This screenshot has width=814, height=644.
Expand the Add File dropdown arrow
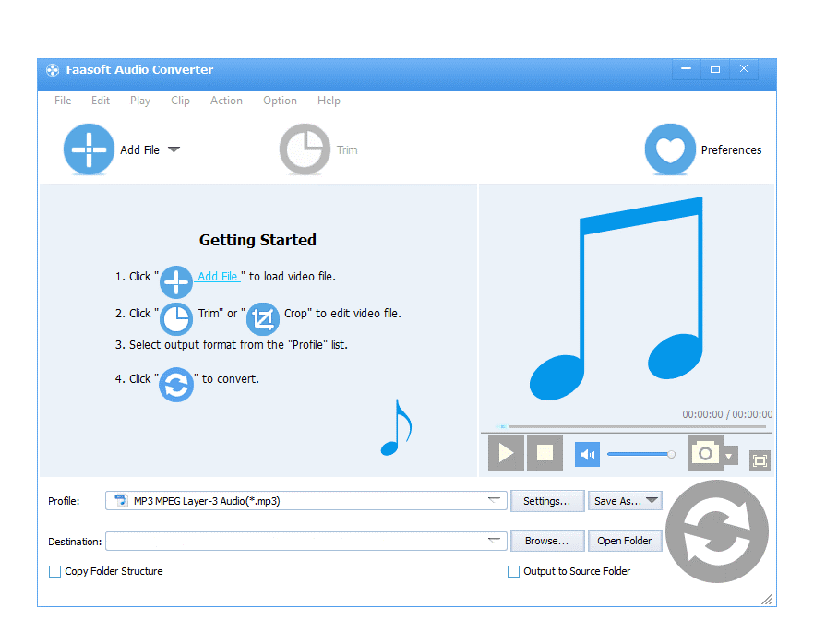click(174, 149)
